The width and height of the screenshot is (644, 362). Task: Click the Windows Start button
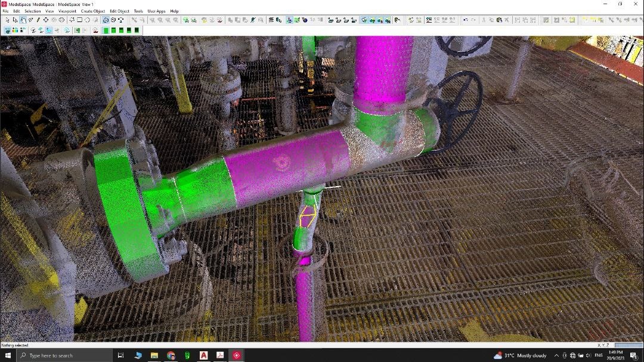click(x=8, y=355)
